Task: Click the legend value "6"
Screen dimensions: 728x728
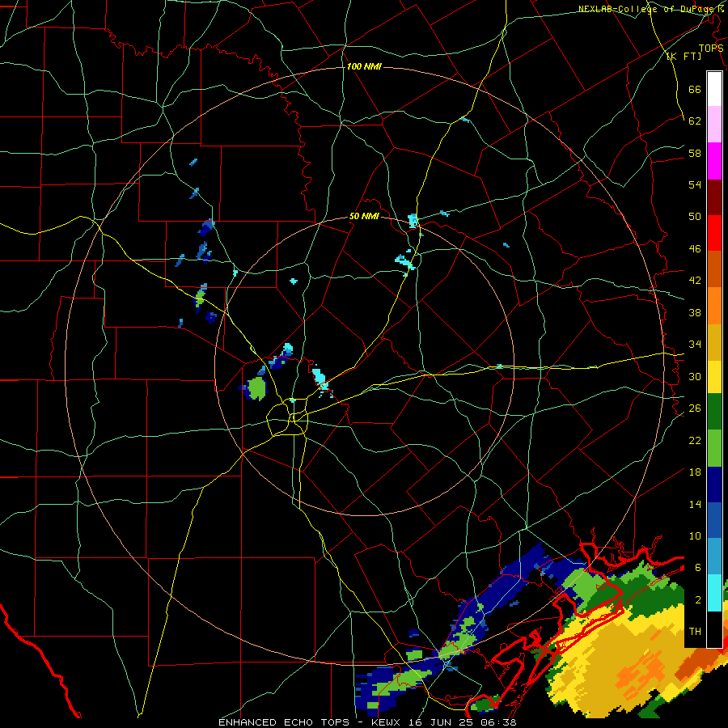Action: (698, 568)
